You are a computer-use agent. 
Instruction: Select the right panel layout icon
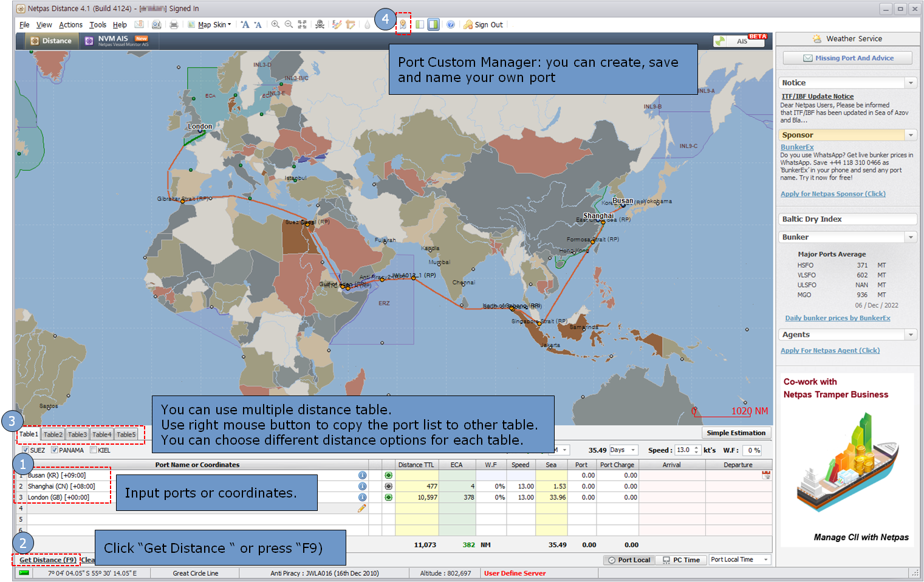coord(433,25)
